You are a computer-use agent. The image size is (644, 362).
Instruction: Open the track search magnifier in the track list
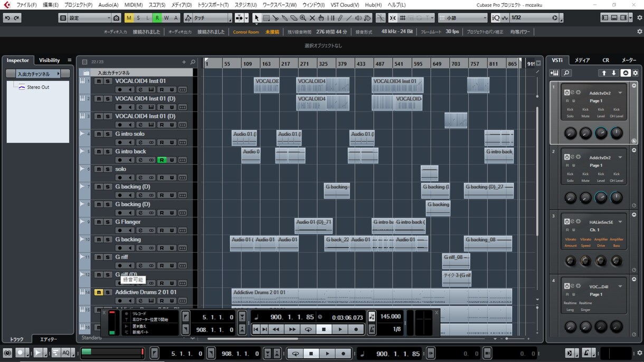[193, 62]
